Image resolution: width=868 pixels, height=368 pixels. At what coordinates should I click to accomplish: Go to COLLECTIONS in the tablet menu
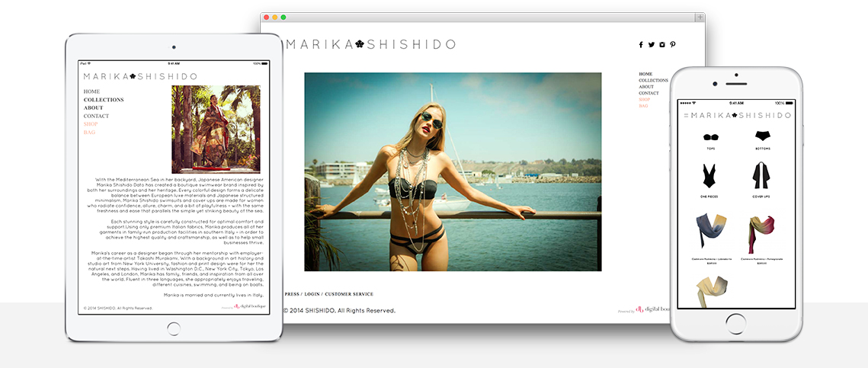(x=104, y=100)
